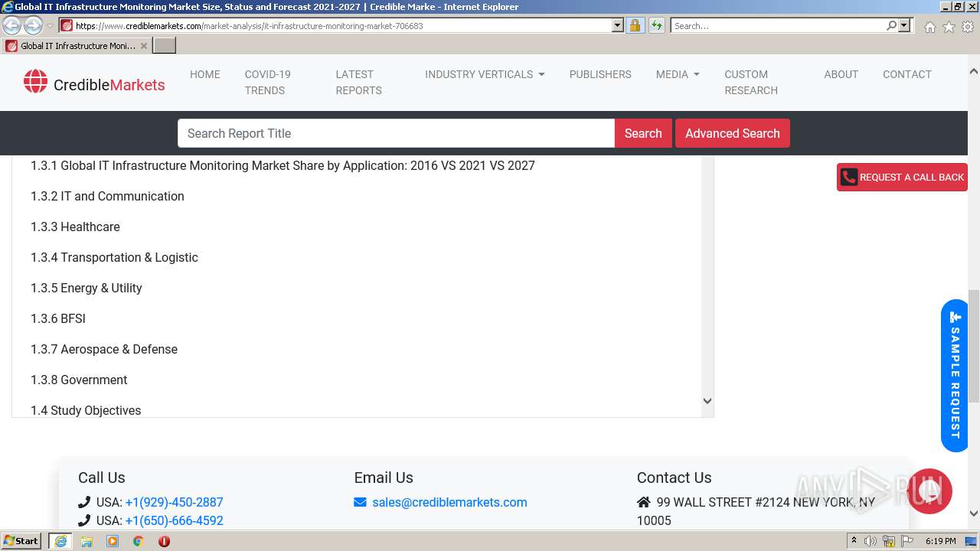
Task: Click the red Search button
Action: [643, 133]
